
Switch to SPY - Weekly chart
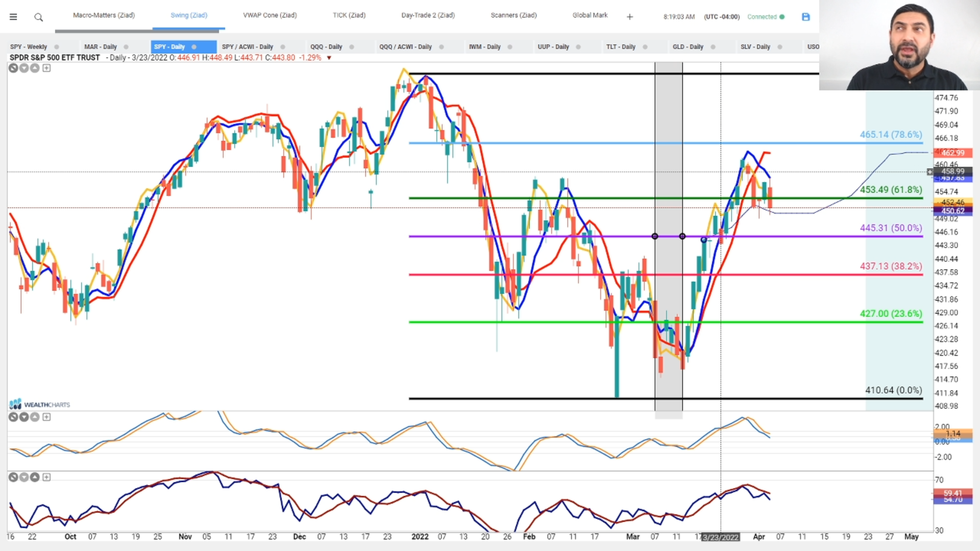click(29, 47)
